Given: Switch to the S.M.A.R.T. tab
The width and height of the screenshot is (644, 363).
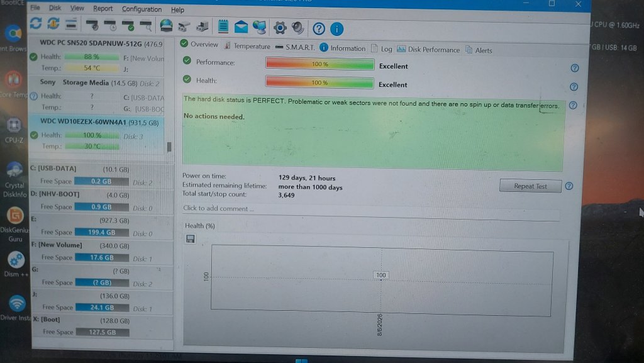Looking at the screenshot, I should click(x=295, y=47).
